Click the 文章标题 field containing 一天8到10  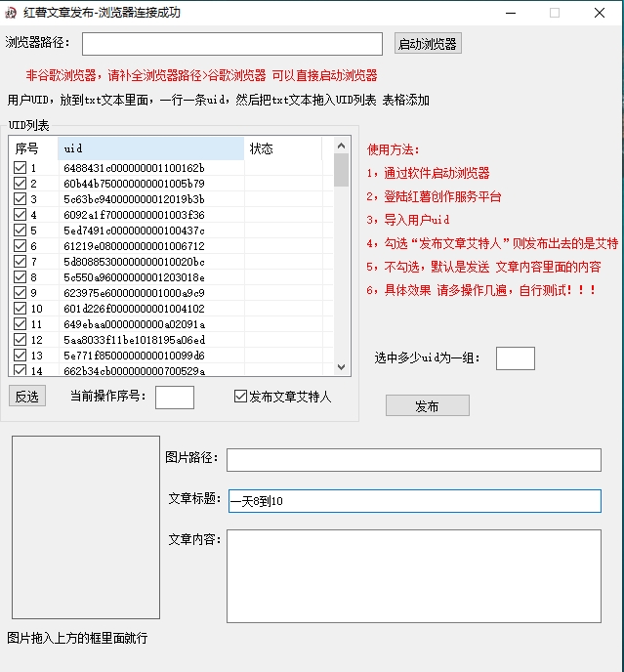414,500
